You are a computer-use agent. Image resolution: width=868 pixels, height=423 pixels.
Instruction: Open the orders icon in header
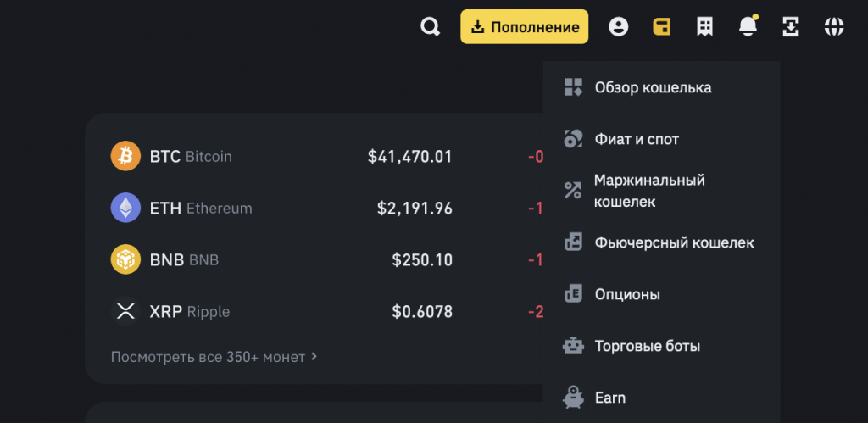(x=704, y=27)
